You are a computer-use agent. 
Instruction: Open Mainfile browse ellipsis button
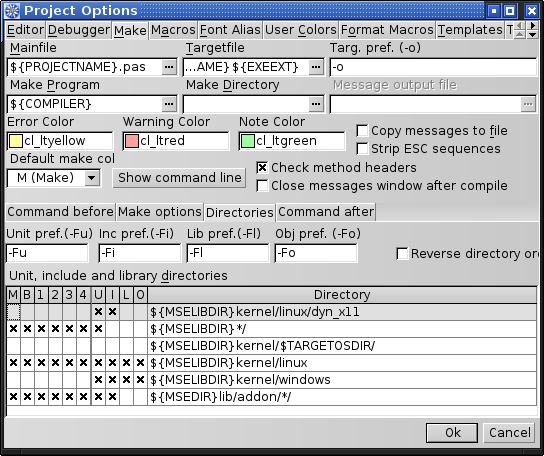pyautogui.click(x=169, y=67)
